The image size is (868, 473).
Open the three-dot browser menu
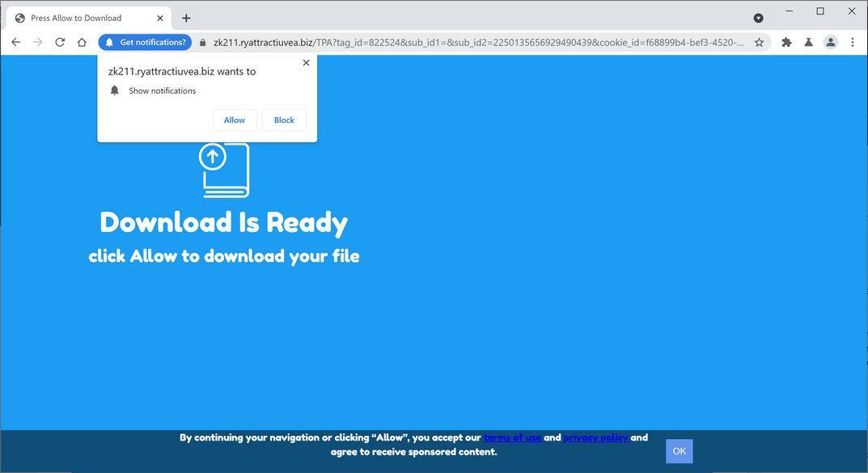(852, 42)
